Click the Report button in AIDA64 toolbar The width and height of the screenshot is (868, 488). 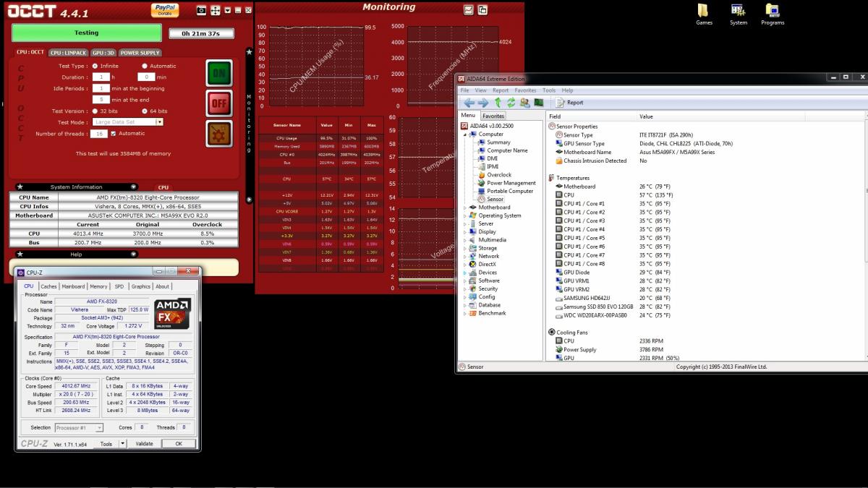570,103
